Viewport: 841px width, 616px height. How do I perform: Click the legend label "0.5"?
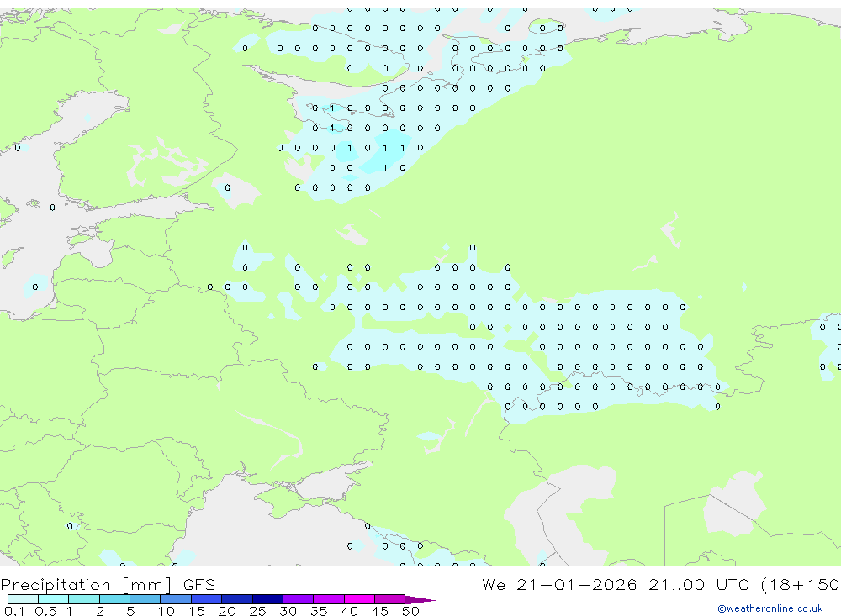45,611
